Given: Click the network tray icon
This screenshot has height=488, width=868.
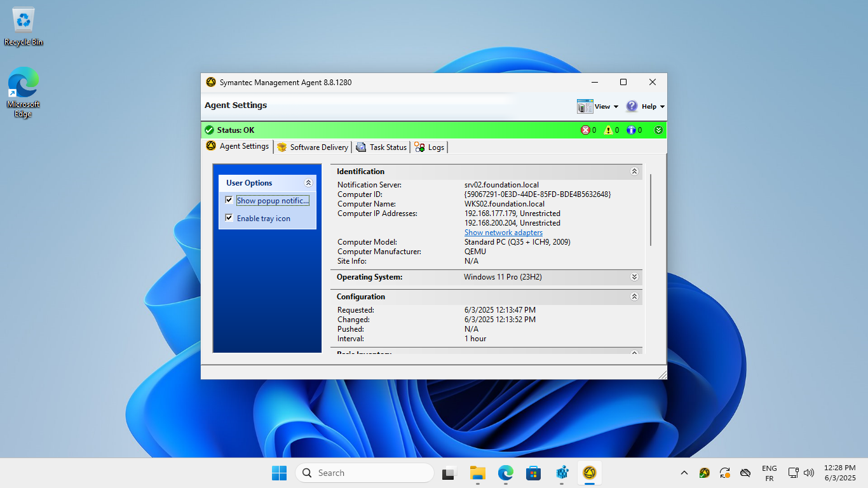Looking at the screenshot, I should tap(793, 473).
